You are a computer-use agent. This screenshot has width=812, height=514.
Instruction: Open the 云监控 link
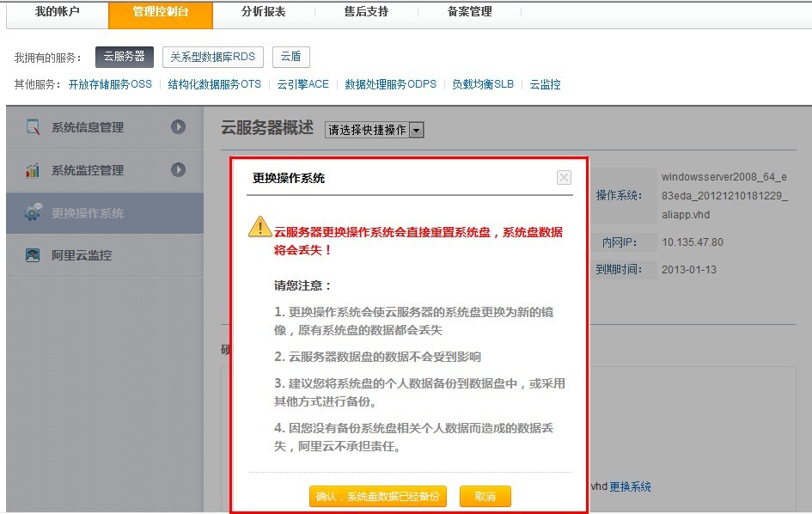click(546, 84)
